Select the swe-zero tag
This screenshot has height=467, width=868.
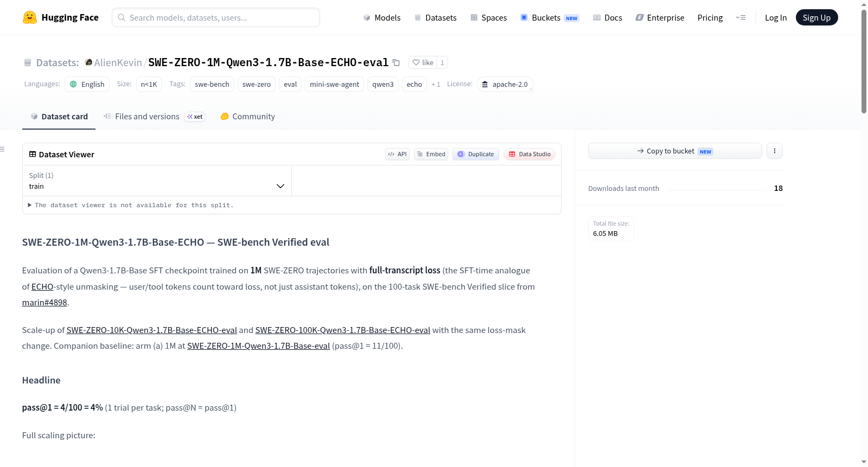(257, 84)
